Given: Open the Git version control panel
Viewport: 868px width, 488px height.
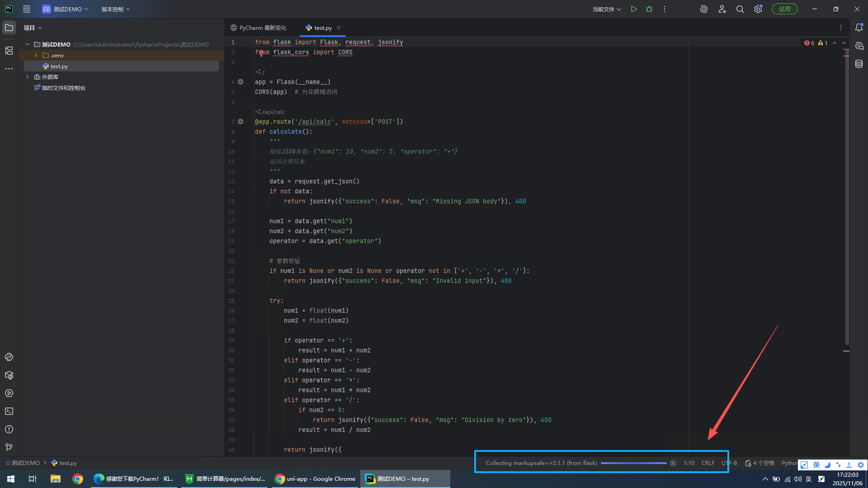Looking at the screenshot, I should (9, 447).
